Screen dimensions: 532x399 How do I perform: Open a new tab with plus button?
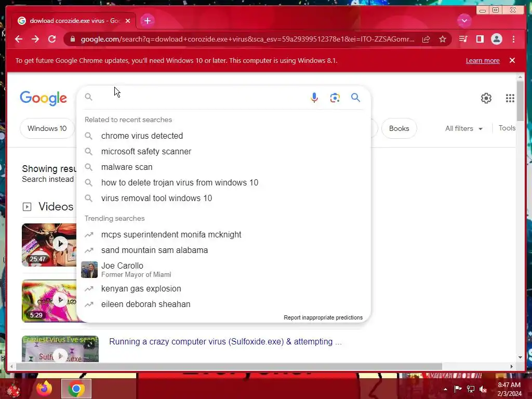(x=147, y=21)
